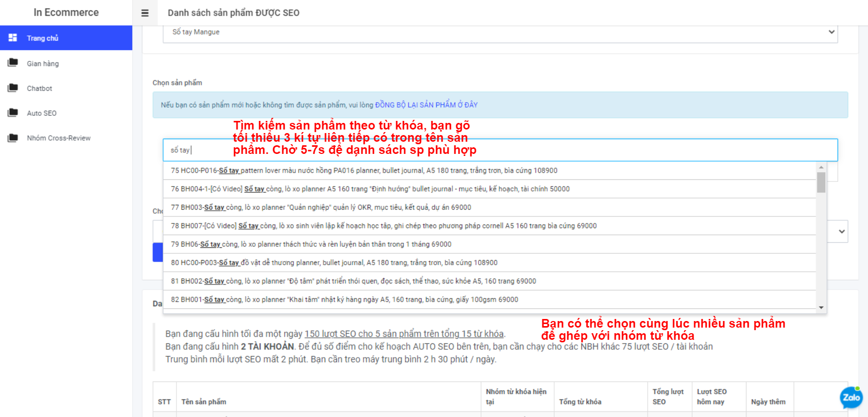Click the ĐỒNG BỘ LẠI SẢN PHẨM Ở ĐÂY link

point(426,105)
